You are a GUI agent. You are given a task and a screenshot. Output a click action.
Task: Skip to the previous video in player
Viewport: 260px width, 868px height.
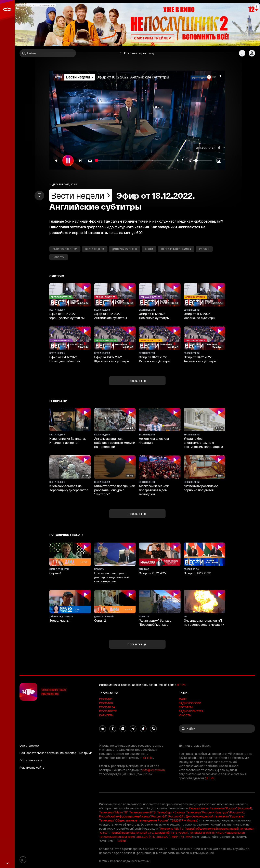click(56, 161)
